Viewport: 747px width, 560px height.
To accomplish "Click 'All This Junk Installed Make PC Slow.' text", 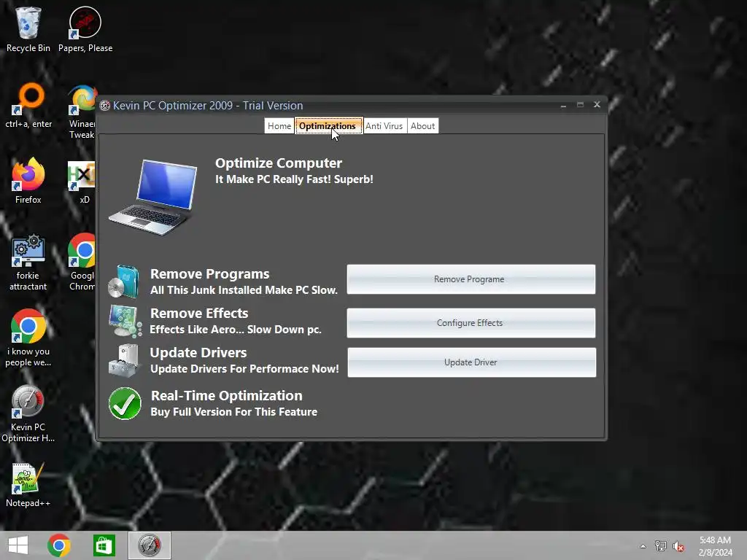I will 244,290.
